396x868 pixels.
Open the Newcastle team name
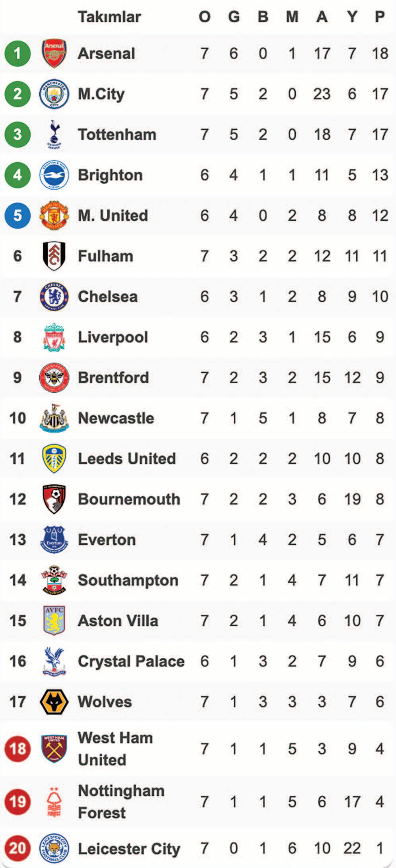click(x=116, y=418)
